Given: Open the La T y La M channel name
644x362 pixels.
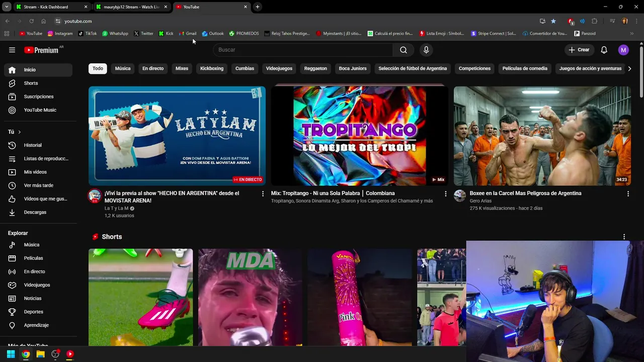Looking at the screenshot, I should [116, 208].
